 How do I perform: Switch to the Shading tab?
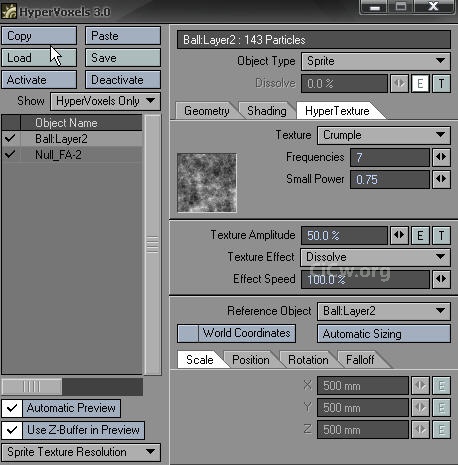[267, 111]
